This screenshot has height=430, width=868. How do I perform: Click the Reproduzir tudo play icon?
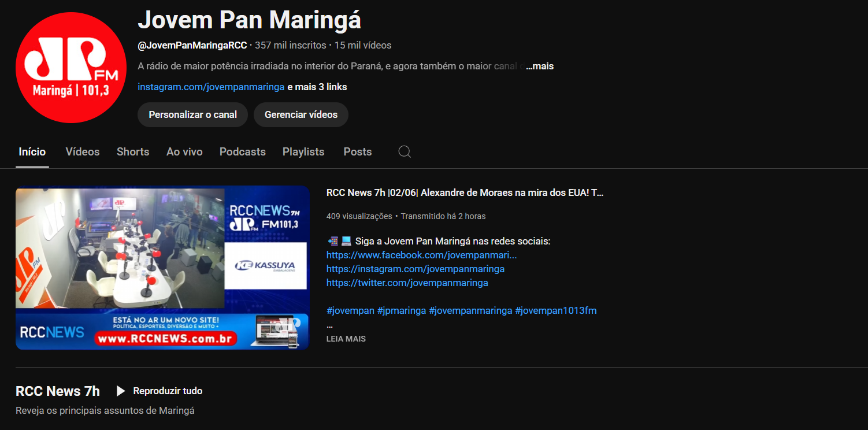121,391
